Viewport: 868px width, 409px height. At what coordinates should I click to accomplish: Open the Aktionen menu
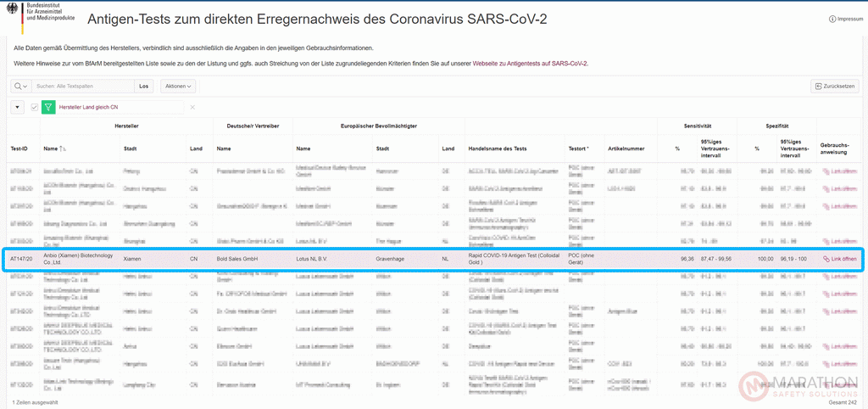tap(178, 87)
